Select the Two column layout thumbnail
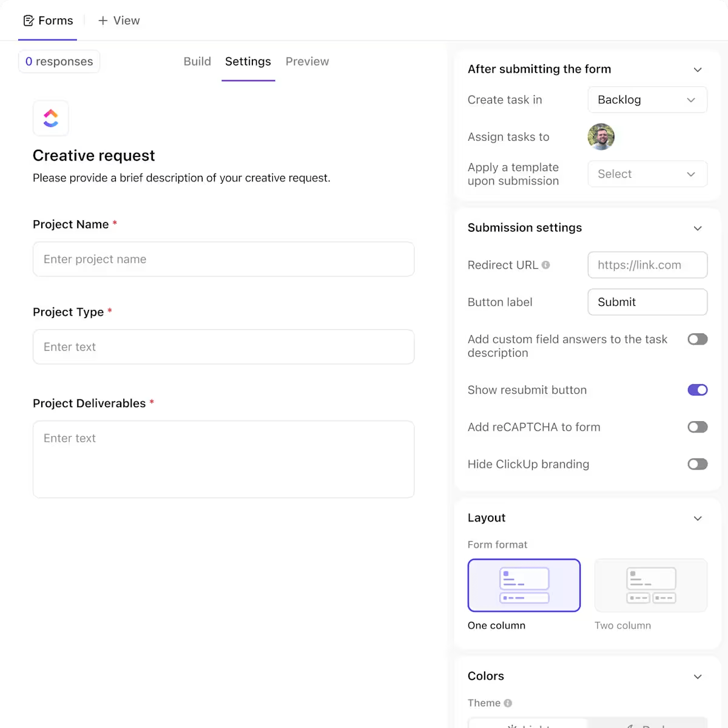728x728 pixels. (650, 585)
